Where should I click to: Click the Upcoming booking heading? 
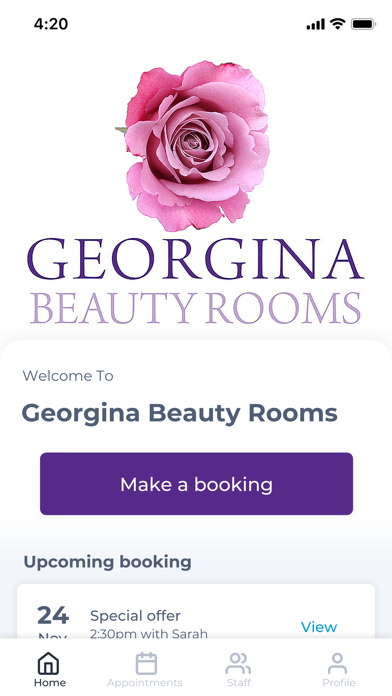[107, 562]
